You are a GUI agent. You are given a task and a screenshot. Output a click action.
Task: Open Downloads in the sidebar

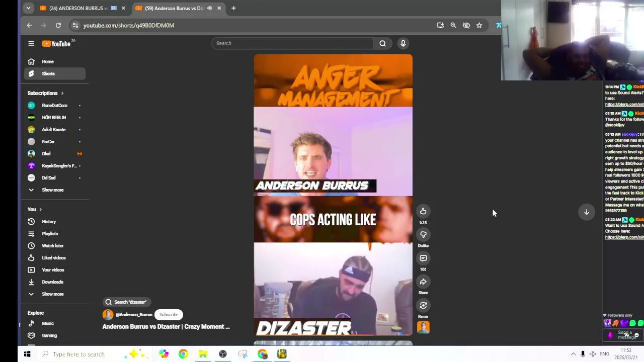[x=55, y=282]
